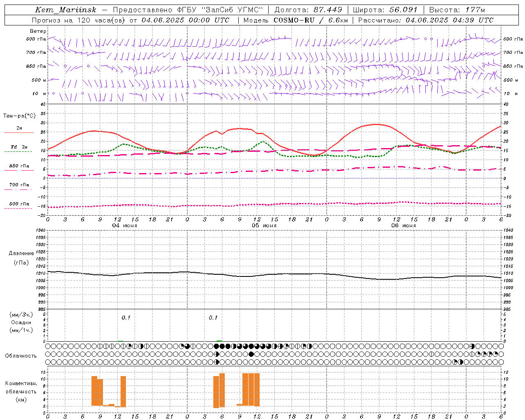Click the 'Облачность' cloud cover label
Image resolution: width=525 pixels, height=420 pixels.
point(21,356)
